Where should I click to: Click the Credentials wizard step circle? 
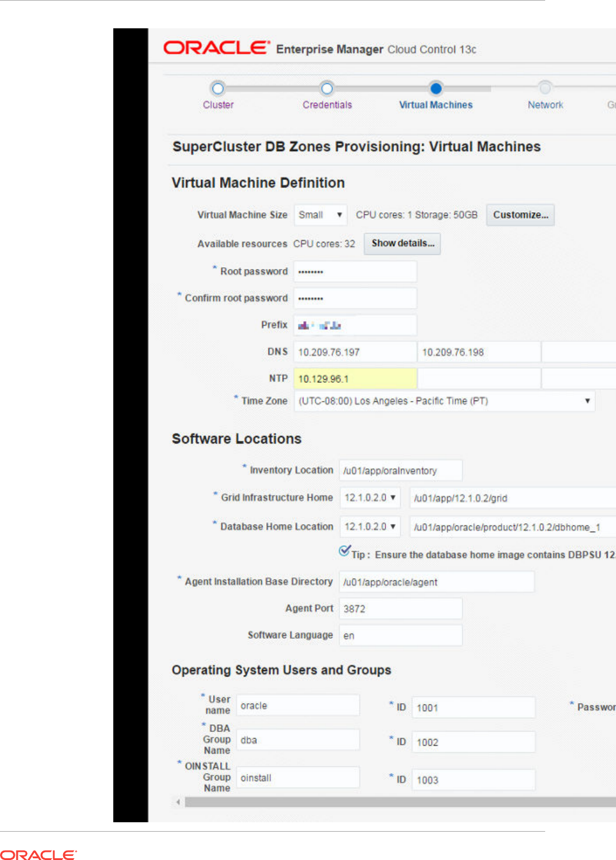coord(327,88)
